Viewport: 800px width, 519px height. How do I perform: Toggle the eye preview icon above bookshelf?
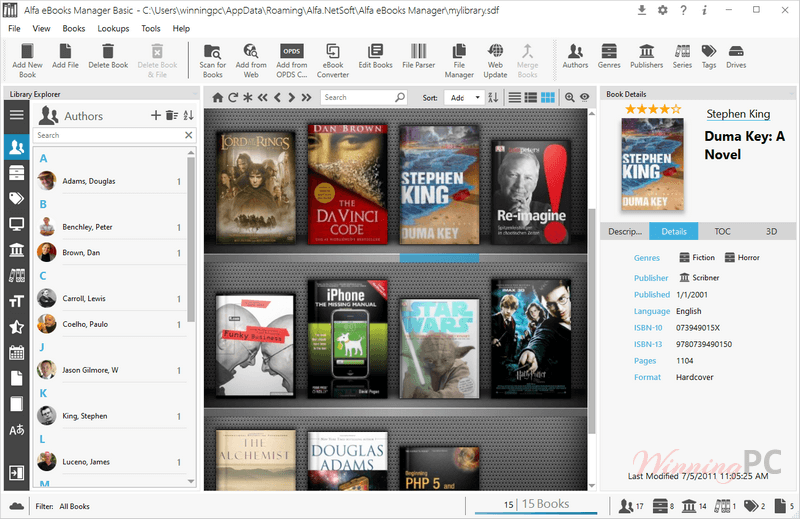pyautogui.click(x=585, y=97)
